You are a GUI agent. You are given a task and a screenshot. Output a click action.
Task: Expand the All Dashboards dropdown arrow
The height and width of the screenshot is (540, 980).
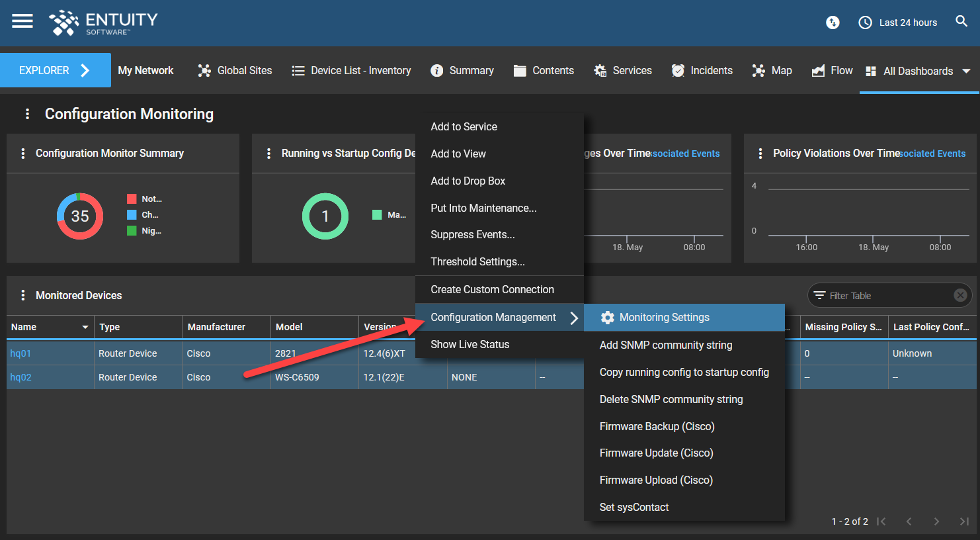(966, 71)
